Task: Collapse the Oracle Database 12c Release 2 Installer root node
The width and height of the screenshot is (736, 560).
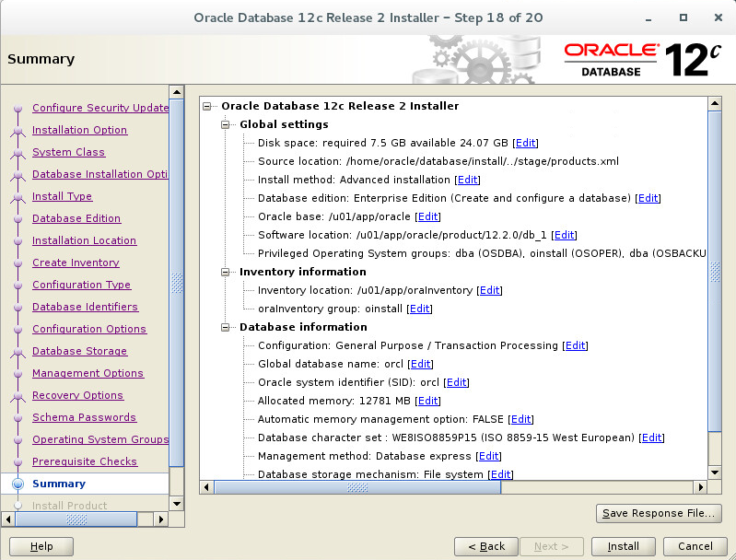Action: pos(206,107)
